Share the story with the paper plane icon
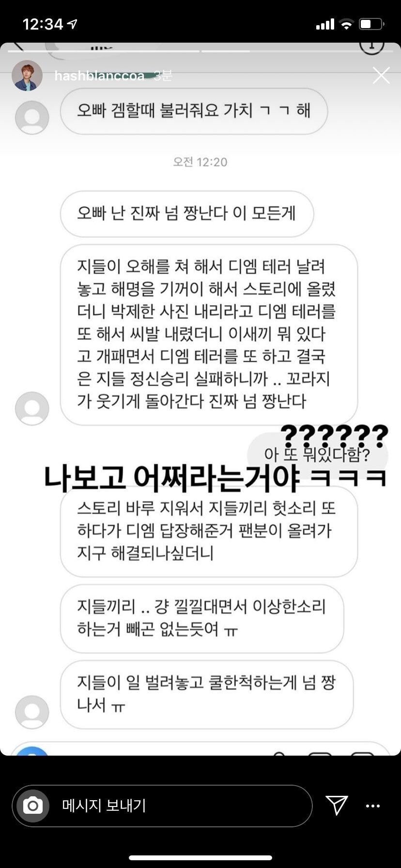The image size is (401, 868). click(x=337, y=806)
